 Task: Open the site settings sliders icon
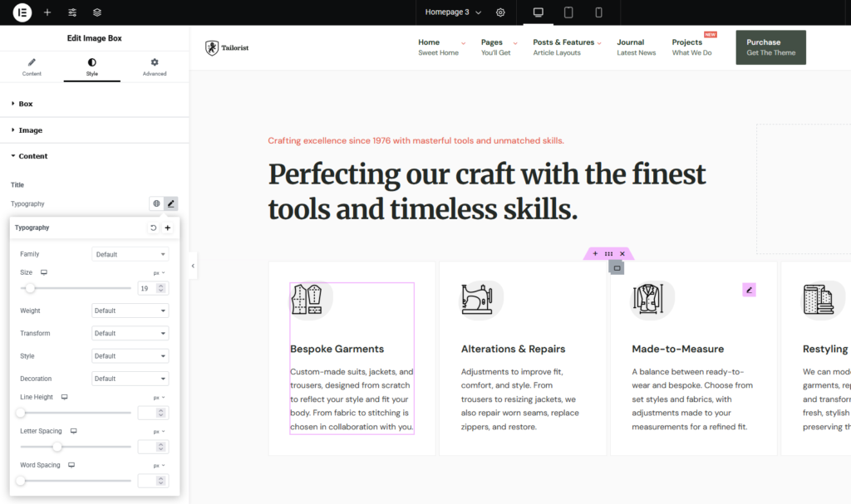point(72,12)
